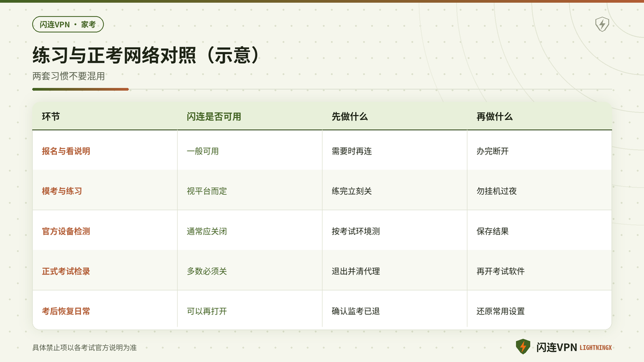
Task: Click the 按考试环境测 cell
Action: point(356,231)
